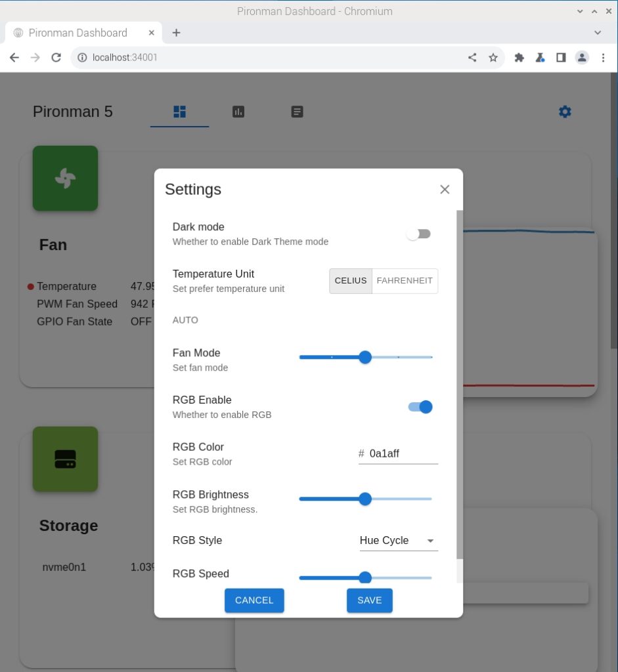Expand the RGB Style Hue Cycle dropdown

pyautogui.click(x=398, y=541)
